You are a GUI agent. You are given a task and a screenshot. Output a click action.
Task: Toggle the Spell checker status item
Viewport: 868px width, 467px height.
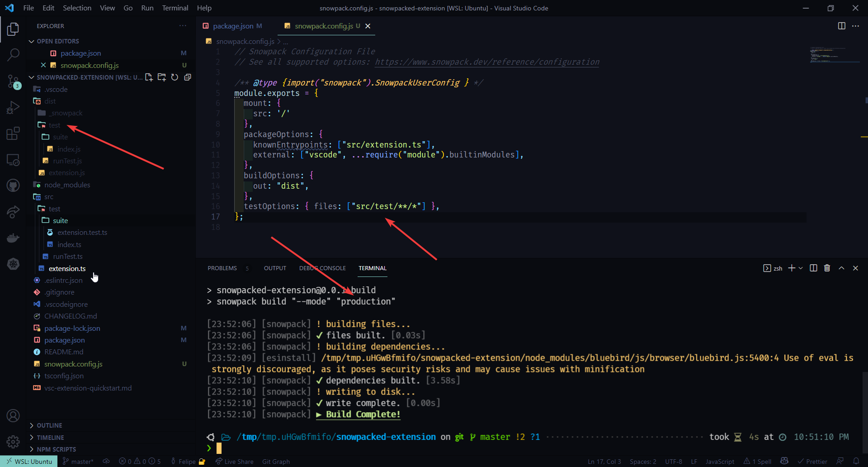pos(758,462)
